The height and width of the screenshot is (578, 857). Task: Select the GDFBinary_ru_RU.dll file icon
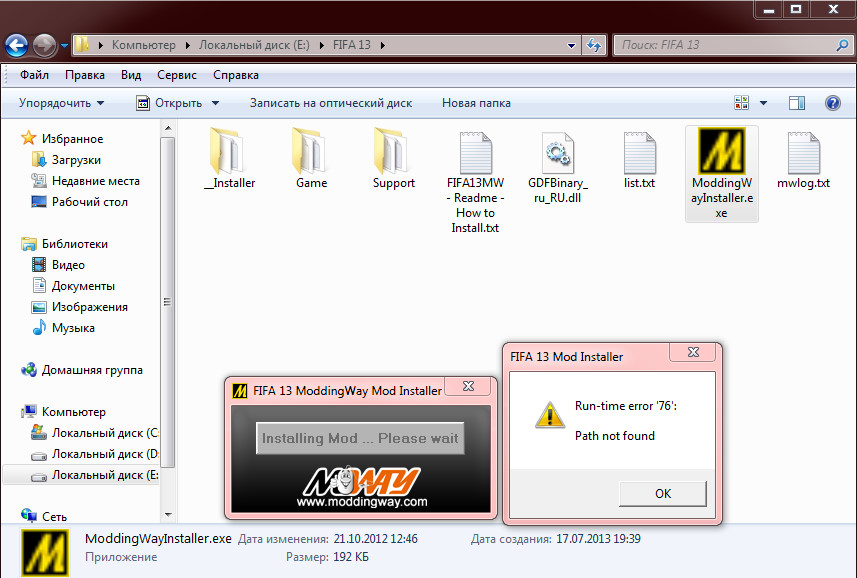point(557,152)
